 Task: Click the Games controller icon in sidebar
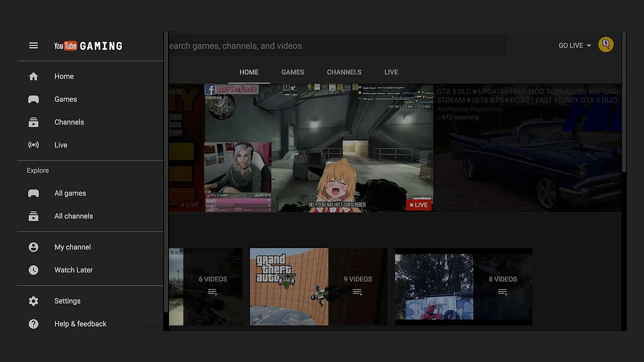33,99
